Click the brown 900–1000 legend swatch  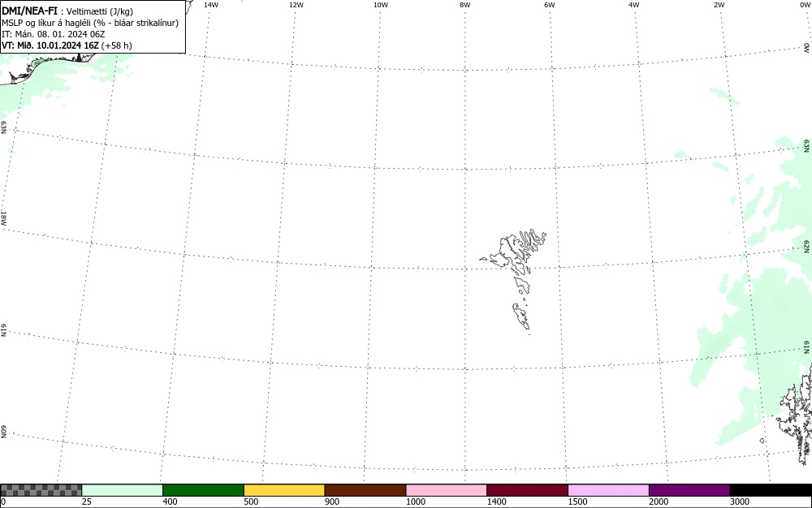[365, 490]
